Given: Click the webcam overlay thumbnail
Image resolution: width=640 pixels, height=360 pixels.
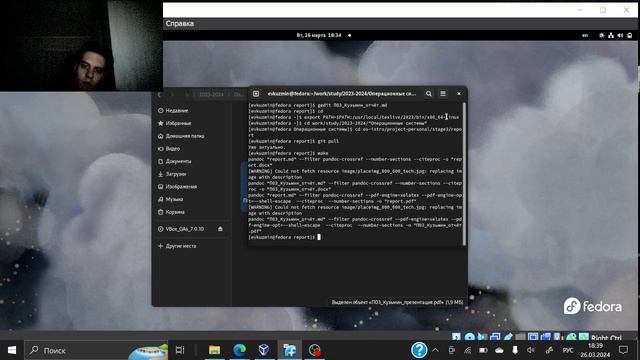Looking at the screenshot, I should (x=81, y=45).
